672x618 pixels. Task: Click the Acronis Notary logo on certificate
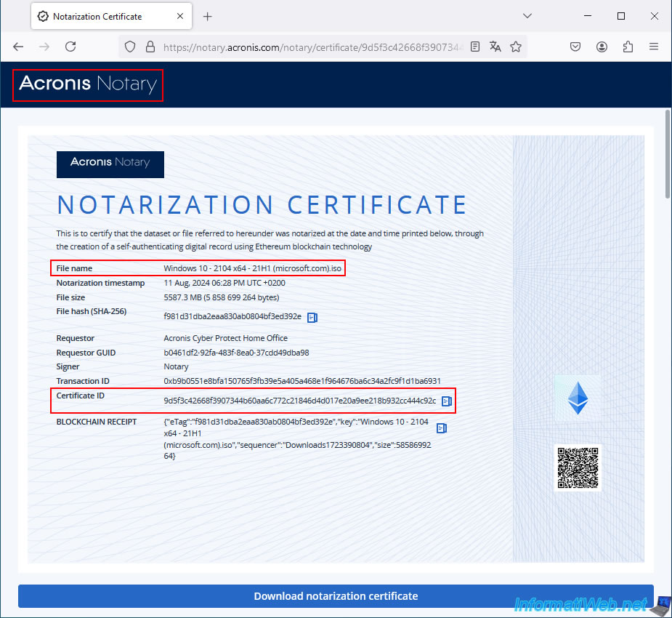tap(110, 164)
